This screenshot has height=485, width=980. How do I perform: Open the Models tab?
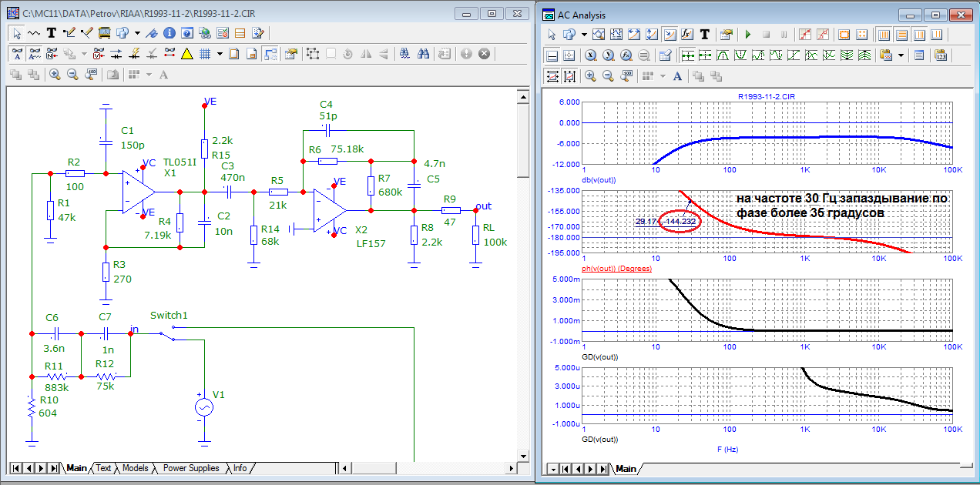pyautogui.click(x=135, y=468)
